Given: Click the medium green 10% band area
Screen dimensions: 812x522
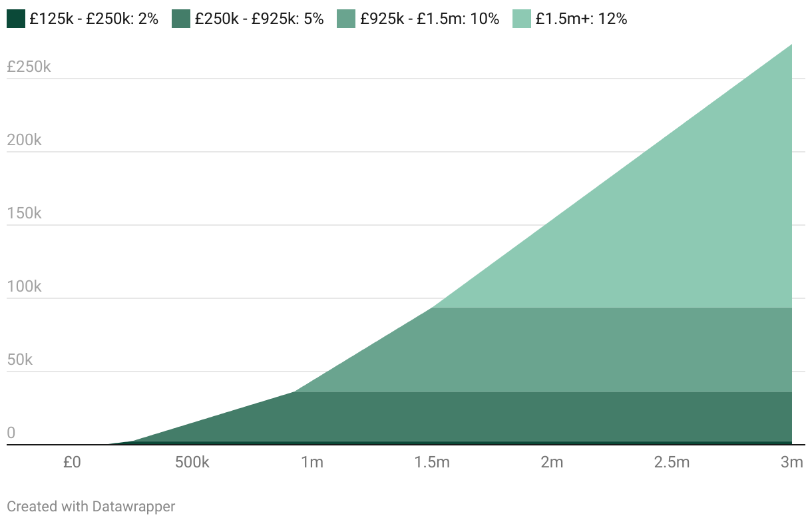Looking at the screenshot, I should pyautogui.click(x=599, y=350).
